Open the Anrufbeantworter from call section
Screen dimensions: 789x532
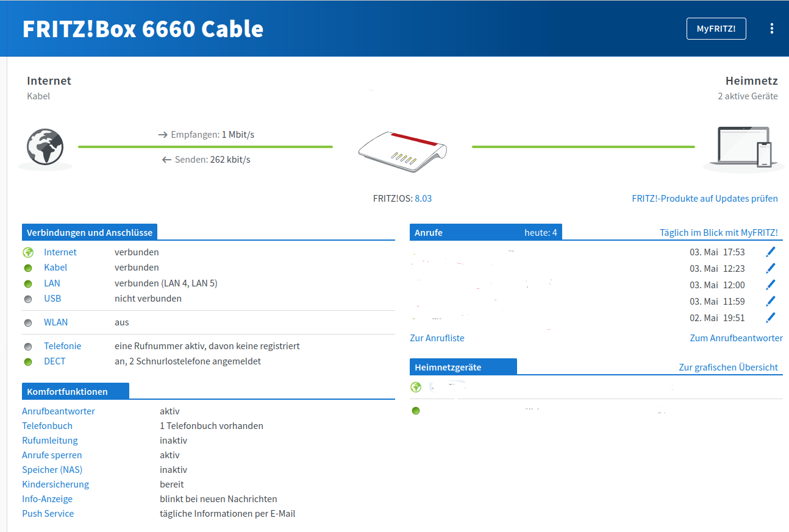(736, 338)
